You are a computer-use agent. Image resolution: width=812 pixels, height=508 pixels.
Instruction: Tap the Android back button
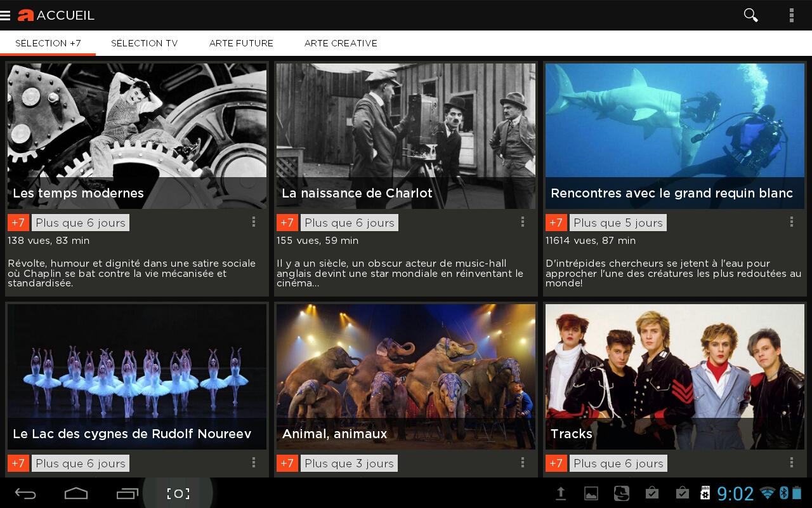[x=25, y=493]
